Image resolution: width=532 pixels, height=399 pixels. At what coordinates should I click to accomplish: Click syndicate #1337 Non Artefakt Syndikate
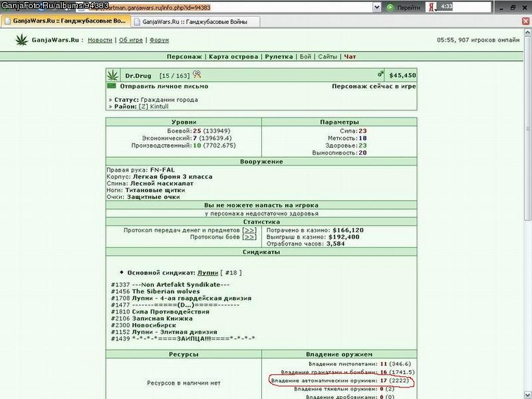(x=170, y=285)
